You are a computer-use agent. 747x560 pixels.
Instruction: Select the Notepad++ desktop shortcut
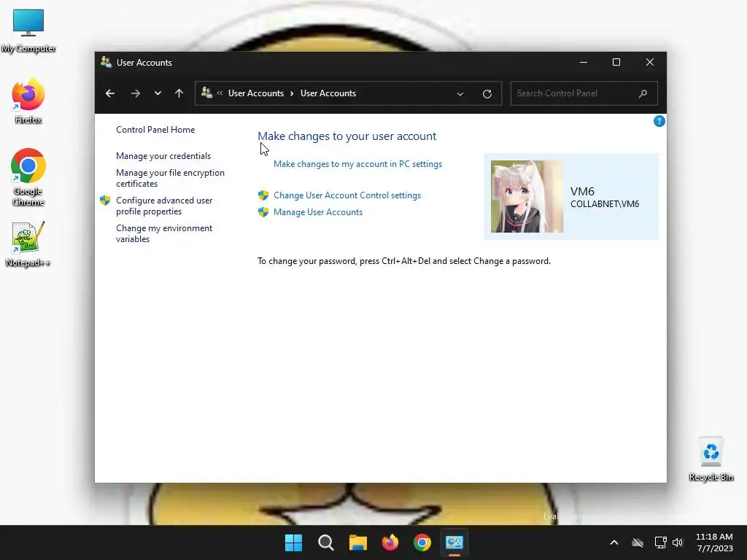click(28, 244)
